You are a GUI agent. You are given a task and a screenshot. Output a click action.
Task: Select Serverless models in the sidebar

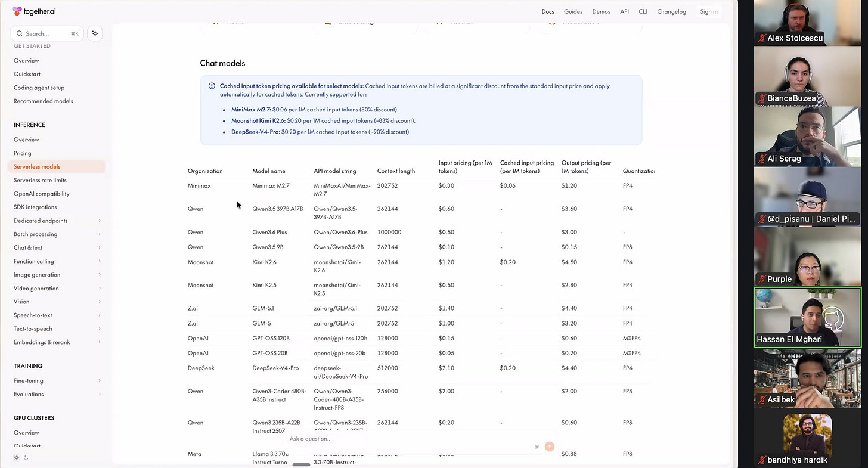pos(57,166)
